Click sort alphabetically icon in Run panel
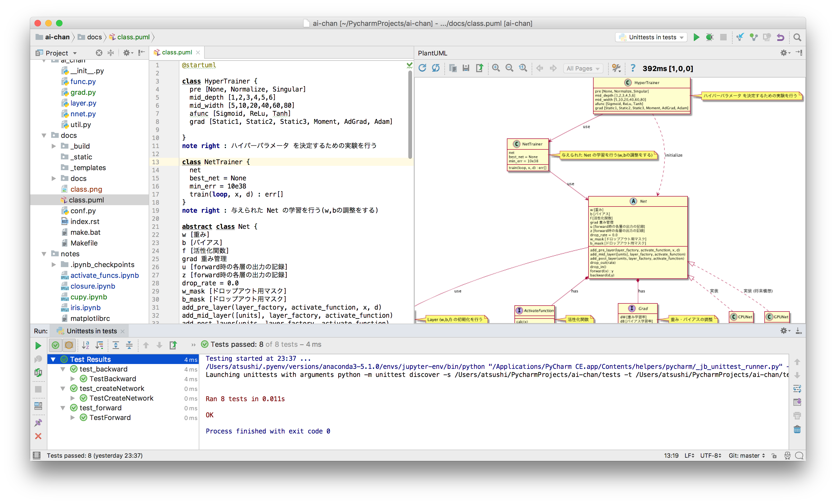The height and width of the screenshot is (504, 836). pyautogui.click(x=85, y=345)
